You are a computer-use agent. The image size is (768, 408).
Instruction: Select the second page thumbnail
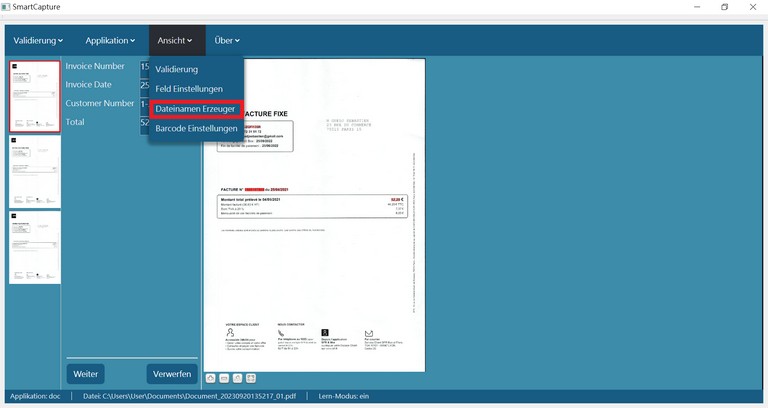35,172
